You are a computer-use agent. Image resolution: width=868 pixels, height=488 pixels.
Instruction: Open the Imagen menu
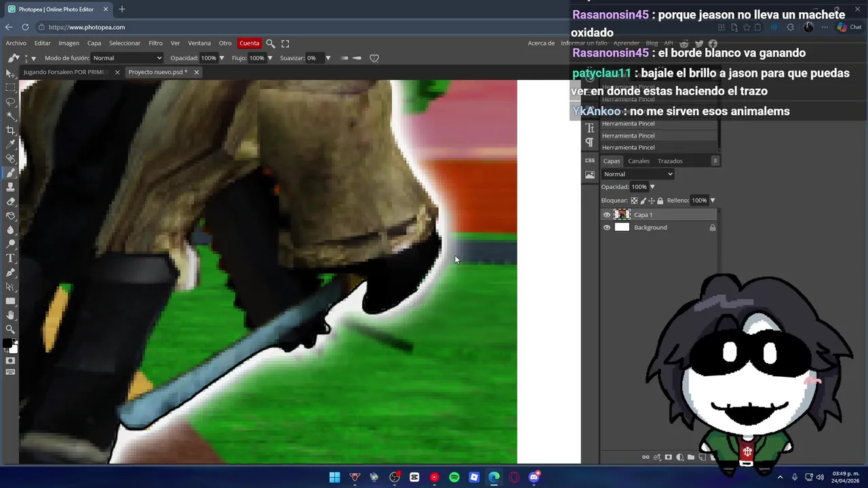tap(68, 43)
